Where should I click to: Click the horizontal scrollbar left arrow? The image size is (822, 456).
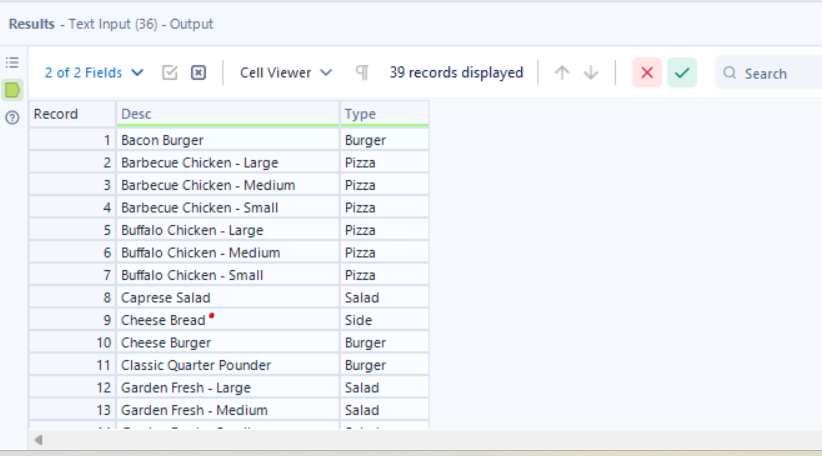coord(38,439)
